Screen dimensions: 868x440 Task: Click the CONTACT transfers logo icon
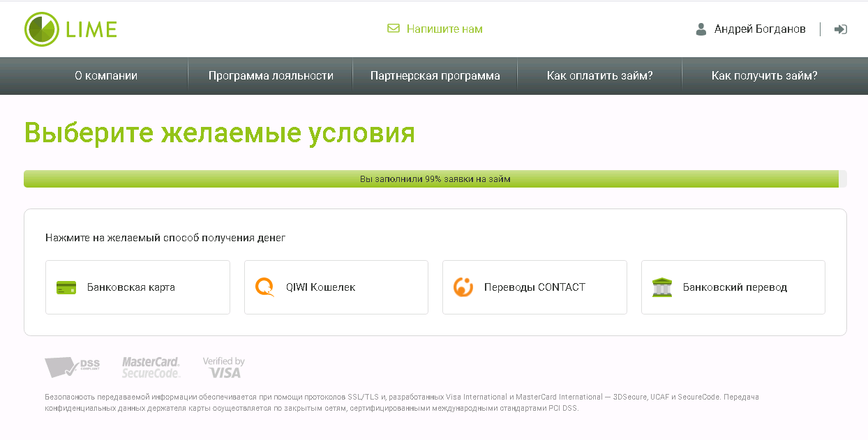[463, 287]
